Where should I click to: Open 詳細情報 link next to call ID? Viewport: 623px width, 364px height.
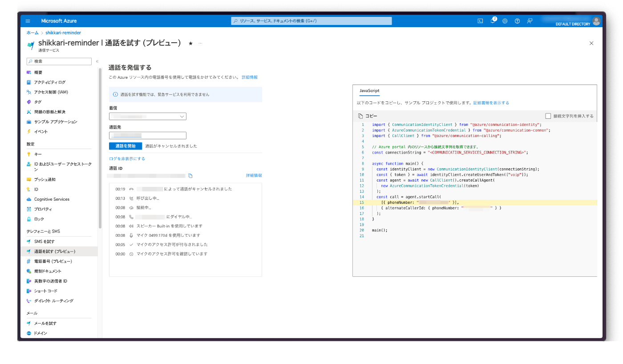click(x=254, y=176)
